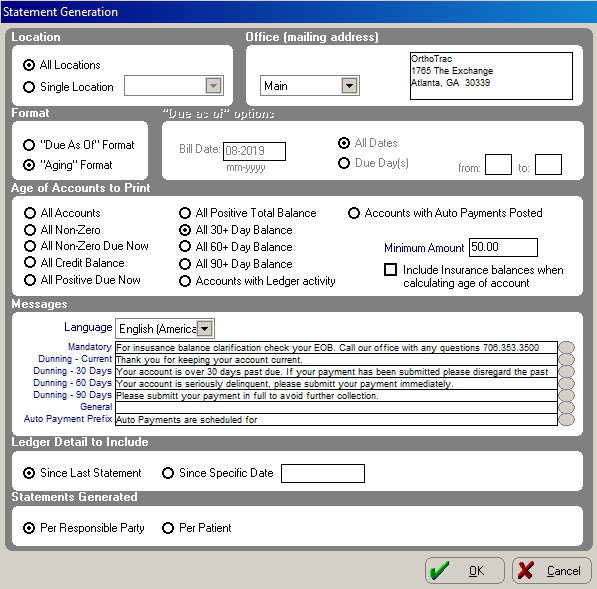Viewport: 597px width, 589px height.
Task: Click the round button beside General message
Action: [x=567, y=408]
